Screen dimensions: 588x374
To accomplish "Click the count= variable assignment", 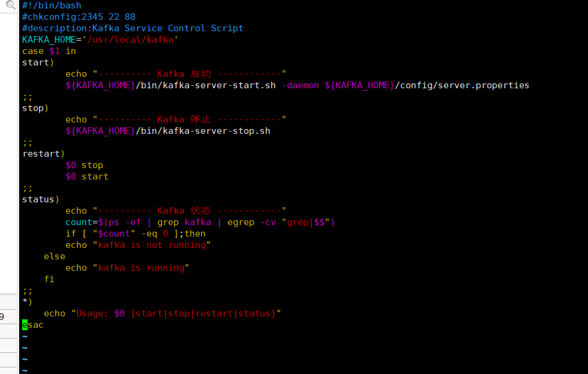I will click(x=82, y=223).
